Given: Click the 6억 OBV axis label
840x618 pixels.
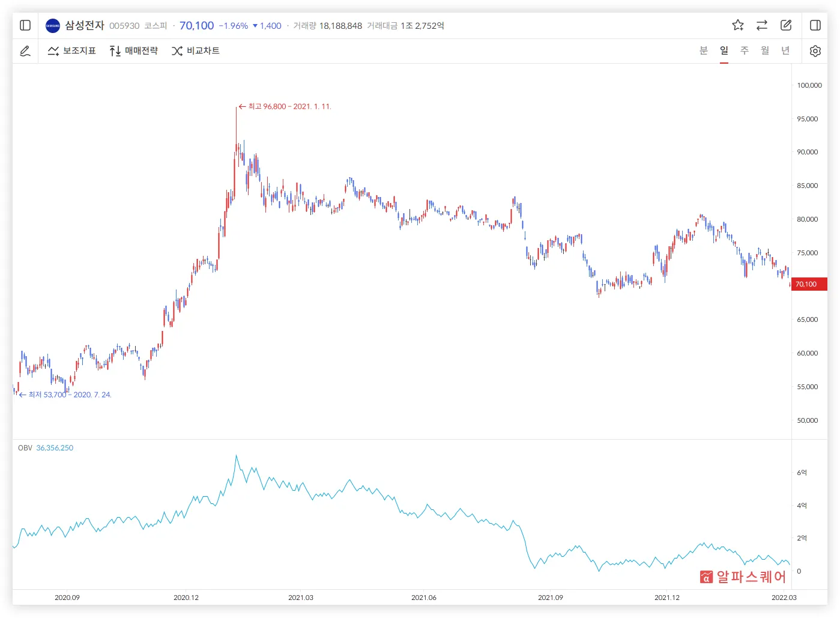Looking at the screenshot, I should [802, 473].
